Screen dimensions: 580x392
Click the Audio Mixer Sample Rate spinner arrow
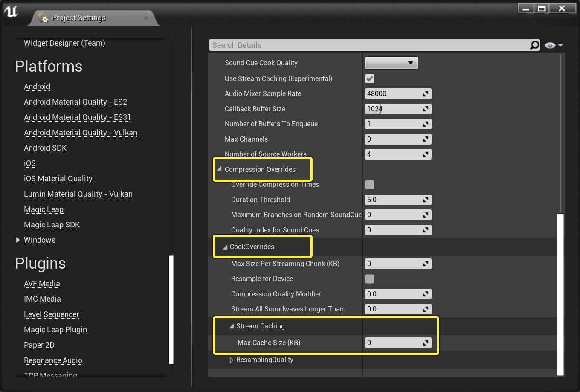click(x=425, y=94)
